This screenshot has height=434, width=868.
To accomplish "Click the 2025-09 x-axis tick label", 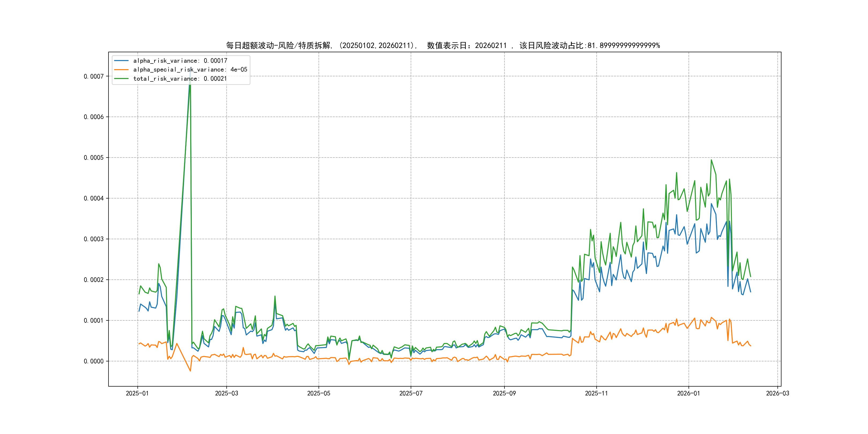I will pyautogui.click(x=504, y=393).
